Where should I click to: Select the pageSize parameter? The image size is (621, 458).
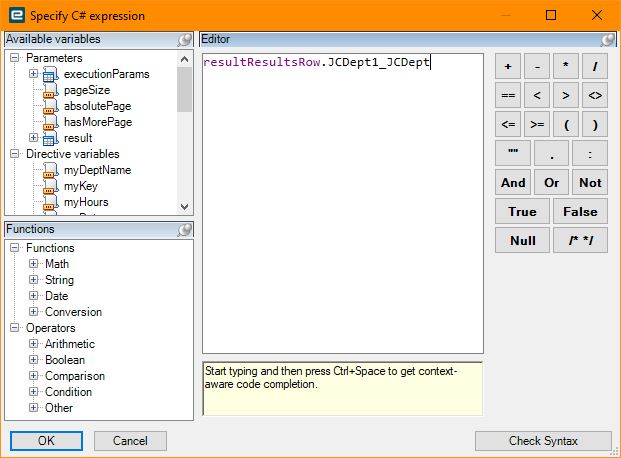coord(87,90)
